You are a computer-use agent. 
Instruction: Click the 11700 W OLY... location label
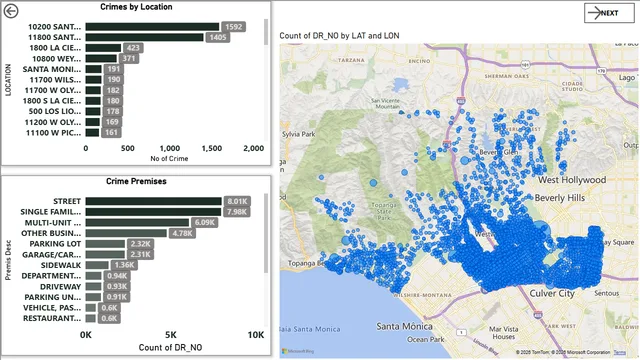53,91
